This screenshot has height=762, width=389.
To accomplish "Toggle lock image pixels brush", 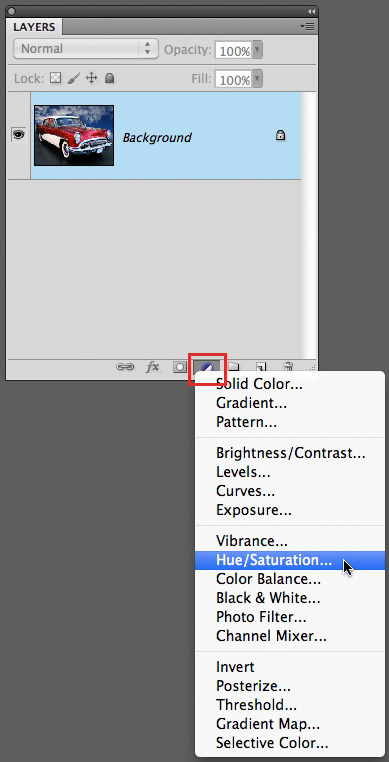I will click(73, 78).
